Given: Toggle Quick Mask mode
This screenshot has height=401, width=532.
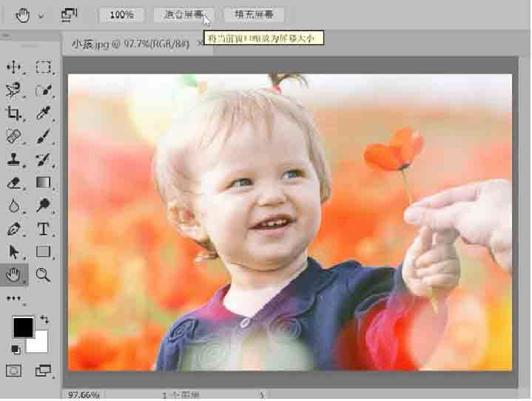Looking at the screenshot, I should click(13, 371).
